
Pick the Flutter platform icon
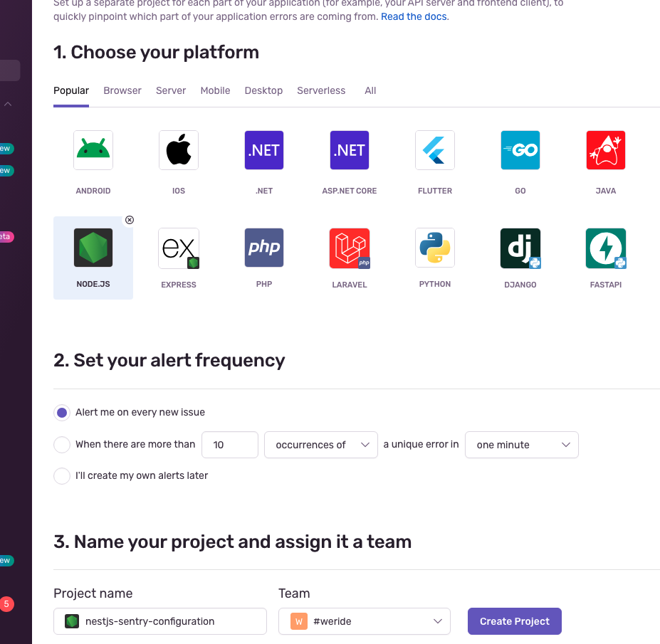click(x=435, y=150)
